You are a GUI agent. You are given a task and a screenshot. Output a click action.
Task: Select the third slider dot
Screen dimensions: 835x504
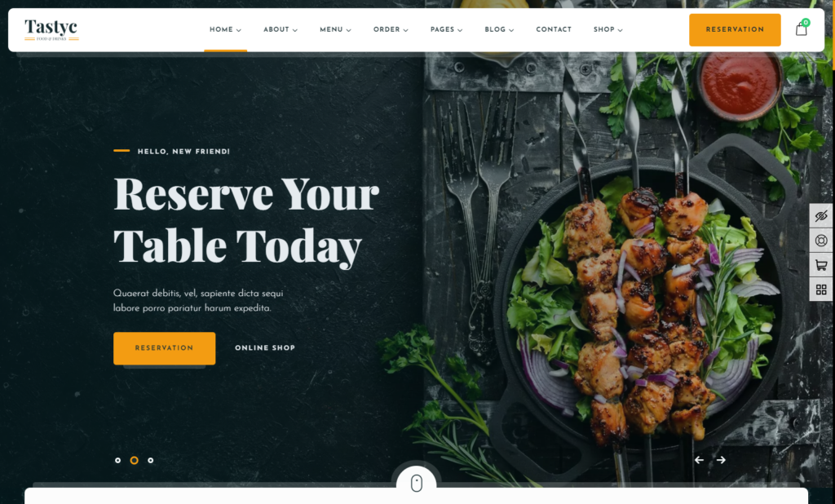point(151,460)
